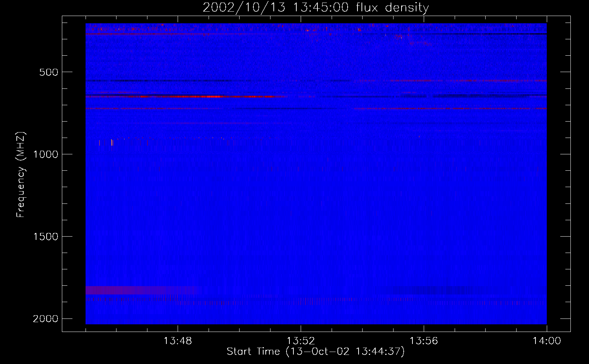Click the 13:48 time tick label

point(178,341)
